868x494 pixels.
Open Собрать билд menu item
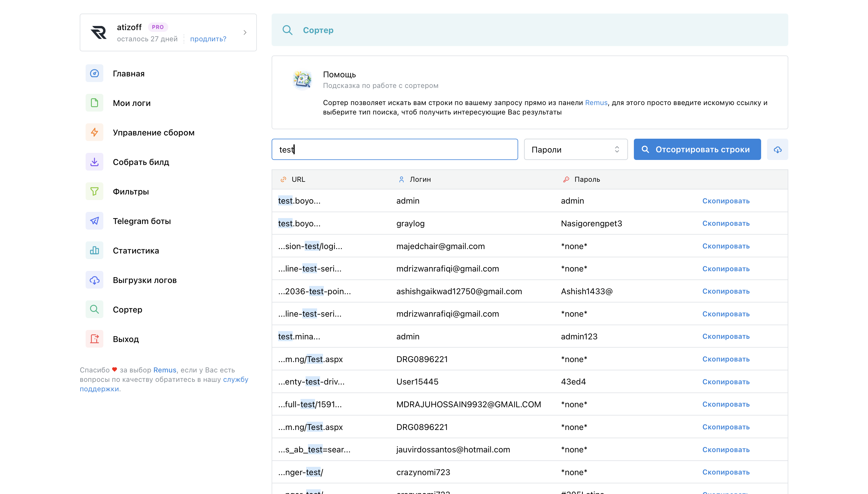(x=141, y=162)
